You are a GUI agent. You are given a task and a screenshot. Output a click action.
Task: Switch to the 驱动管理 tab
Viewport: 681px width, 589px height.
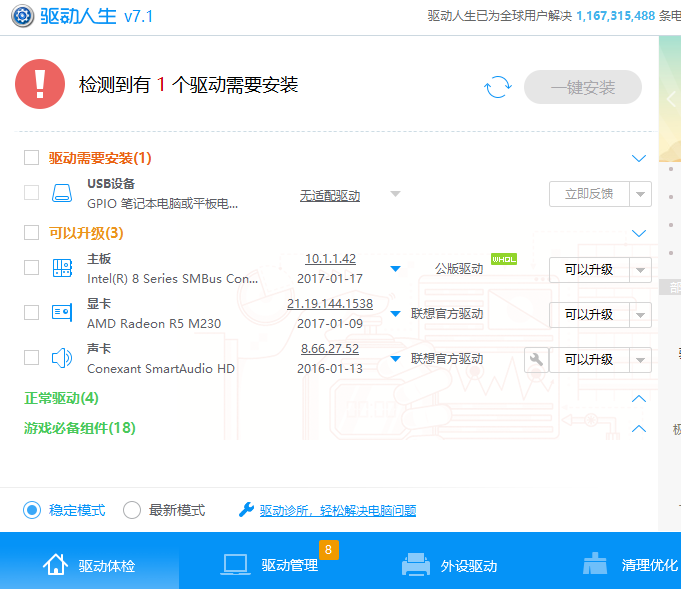point(269,561)
